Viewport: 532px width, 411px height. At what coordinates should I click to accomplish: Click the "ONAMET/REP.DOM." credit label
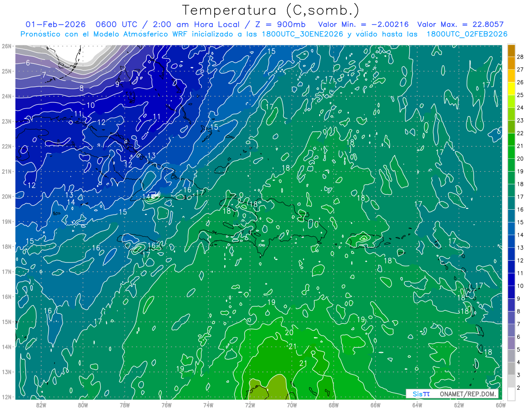pyautogui.click(x=468, y=394)
